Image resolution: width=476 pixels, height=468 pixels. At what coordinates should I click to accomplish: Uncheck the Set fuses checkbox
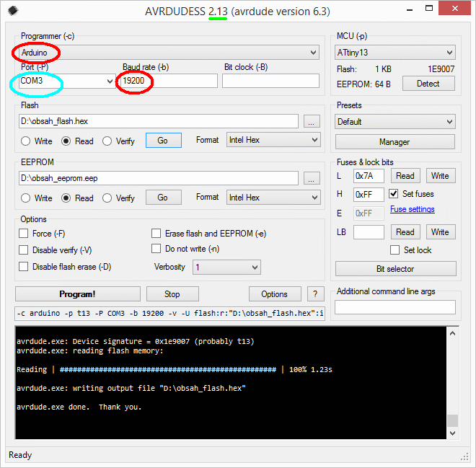click(x=394, y=194)
